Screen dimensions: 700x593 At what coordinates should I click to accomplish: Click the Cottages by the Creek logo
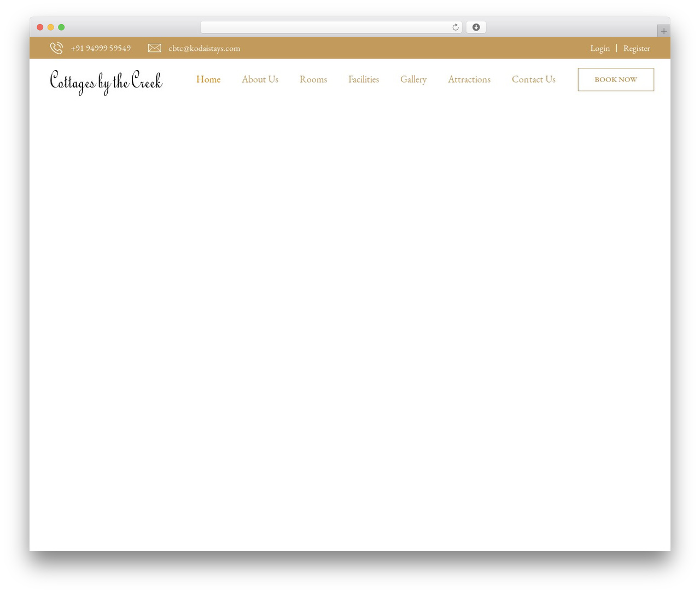[x=106, y=82]
